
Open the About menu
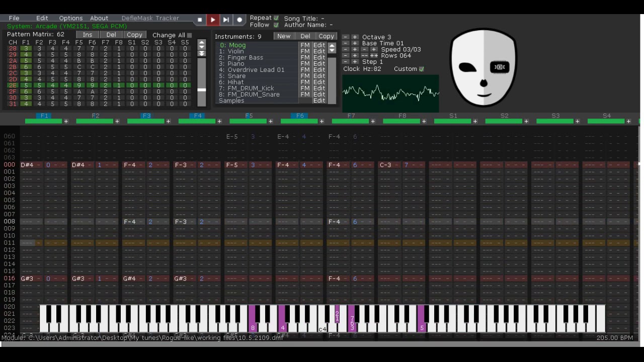tap(99, 18)
